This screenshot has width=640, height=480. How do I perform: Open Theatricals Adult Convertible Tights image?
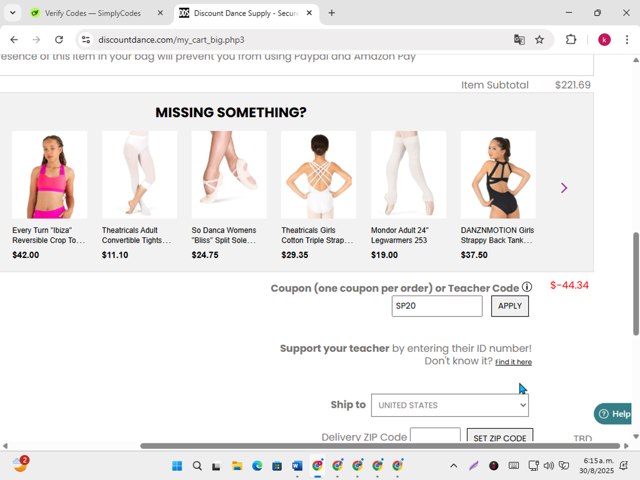[x=139, y=175]
